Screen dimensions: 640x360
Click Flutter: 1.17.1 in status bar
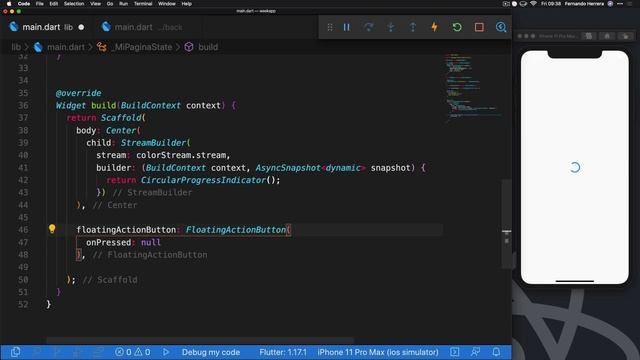click(x=283, y=352)
